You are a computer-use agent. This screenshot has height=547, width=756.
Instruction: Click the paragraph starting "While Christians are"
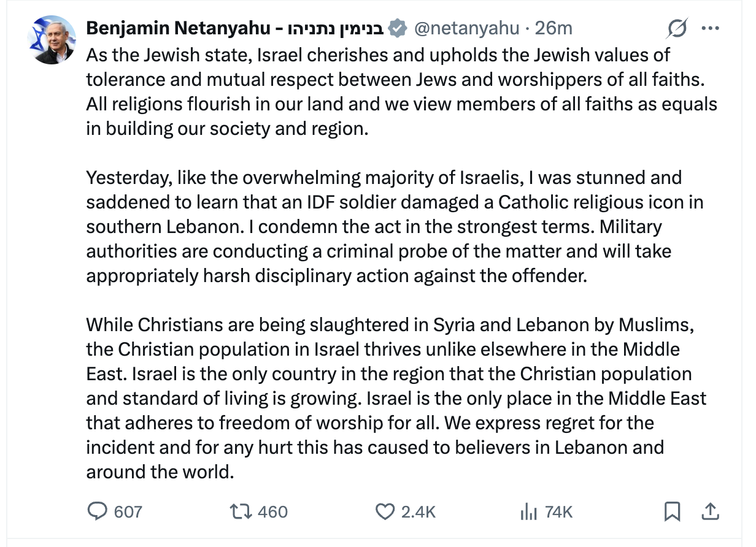393,397
